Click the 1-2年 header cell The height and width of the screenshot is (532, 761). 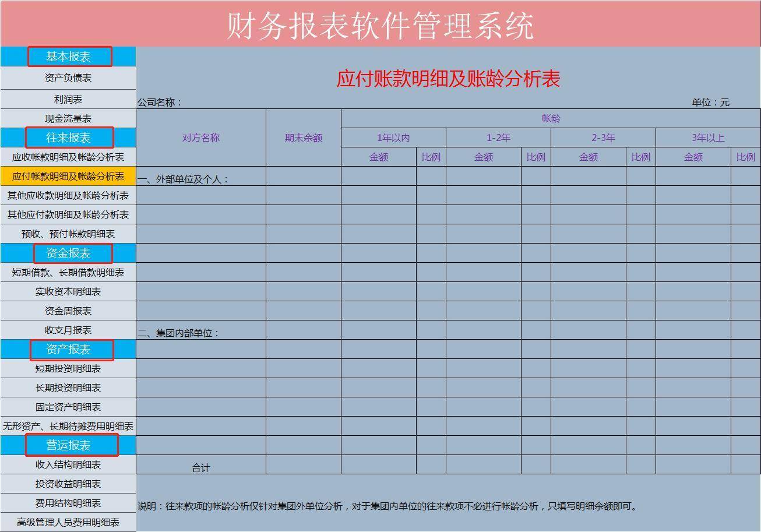(x=498, y=138)
